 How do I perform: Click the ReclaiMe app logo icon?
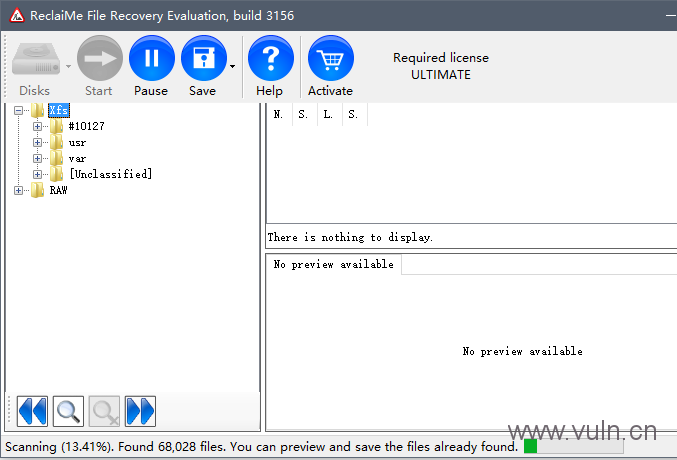(17, 16)
